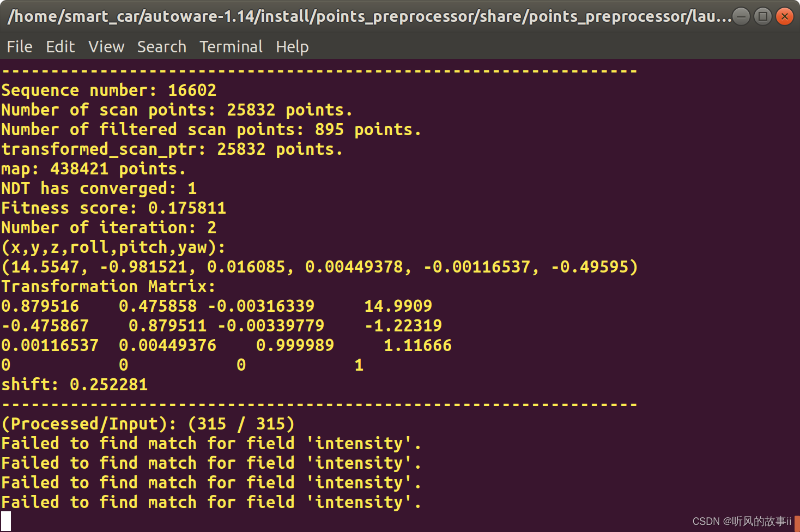Open the File menu

click(x=19, y=47)
